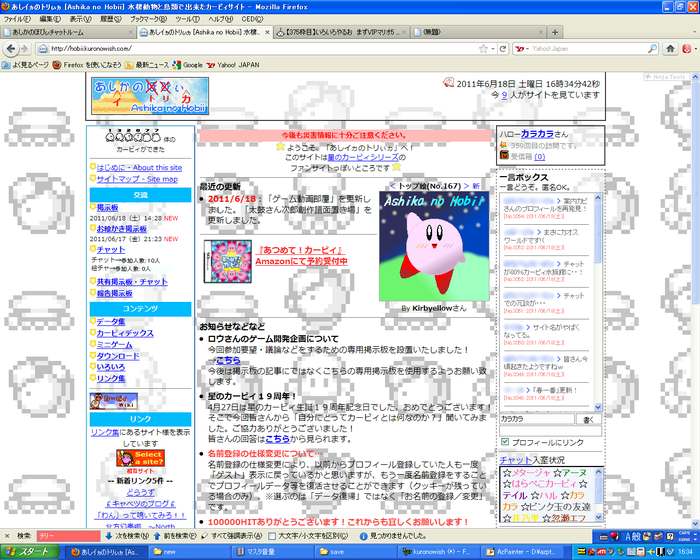Switch to the kuronowish Firefox taskbar item
The height and width of the screenshot is (560, 700).
tap(436, 552)
